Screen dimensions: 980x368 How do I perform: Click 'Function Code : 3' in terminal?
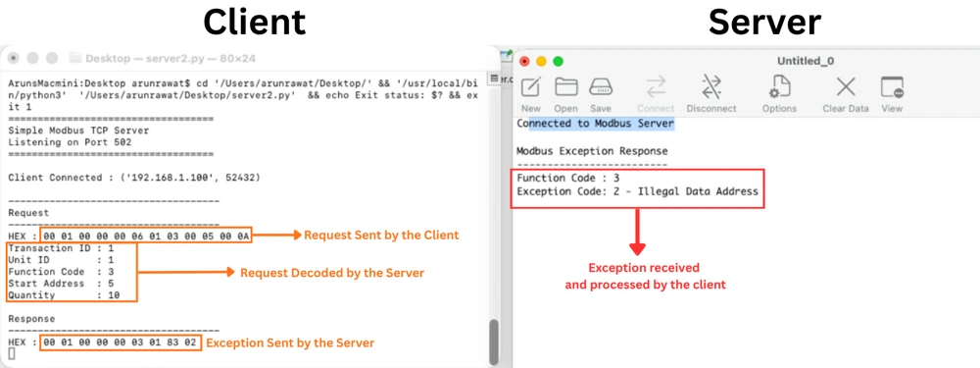61,272
